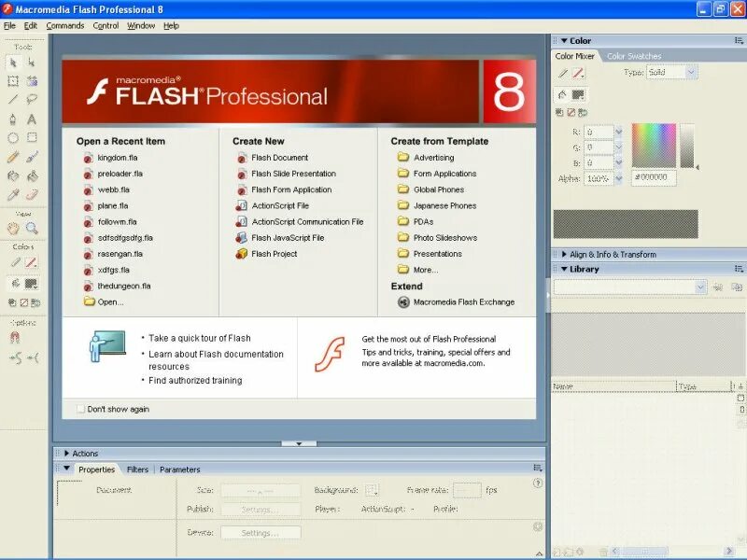This screenshot has height=560, width=747.
Task: Select the Paint Bucket tool
Action: tap(32, 176)
